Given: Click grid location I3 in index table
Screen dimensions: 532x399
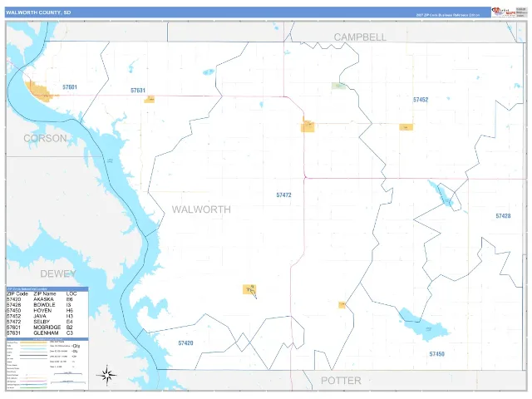Looking at the screenshot, I should point(68,305).
